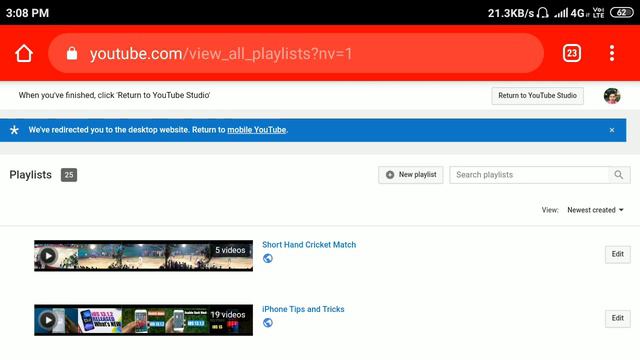This screenshot has width=640, height=360.
Task: Select the youtube.com URL in the address bar
Action: tap(221, 53)
